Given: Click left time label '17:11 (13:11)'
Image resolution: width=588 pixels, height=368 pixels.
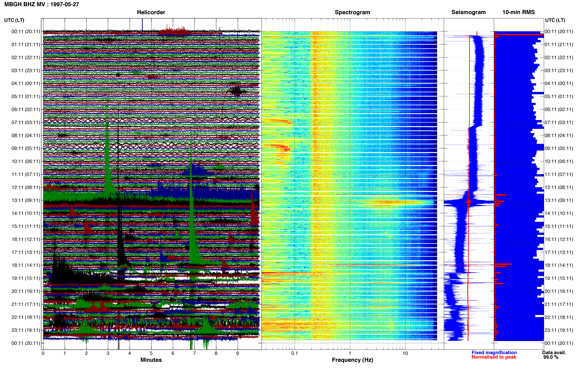Looking at the screenshot, I should (26, 252).
